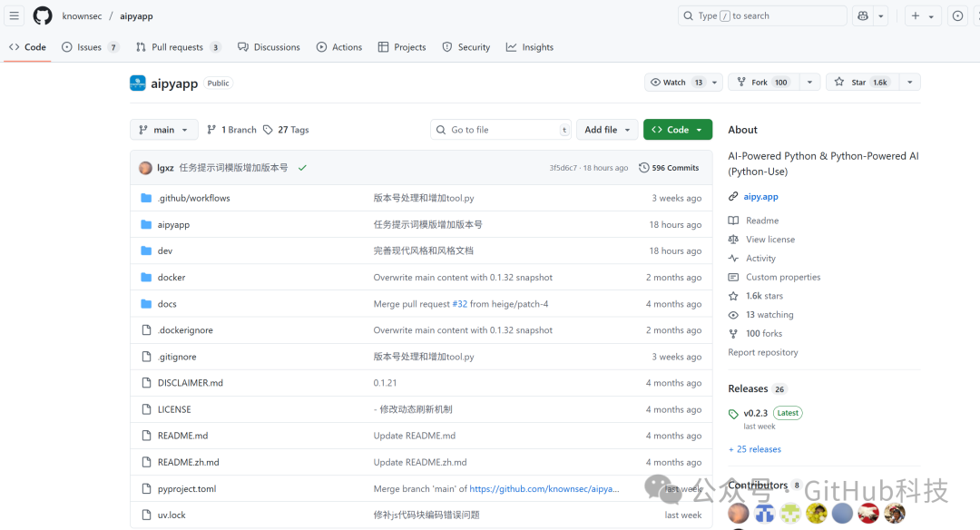980x530 pixels.
Task: Click the Activity pulse icon
Action: click(733, 258)
